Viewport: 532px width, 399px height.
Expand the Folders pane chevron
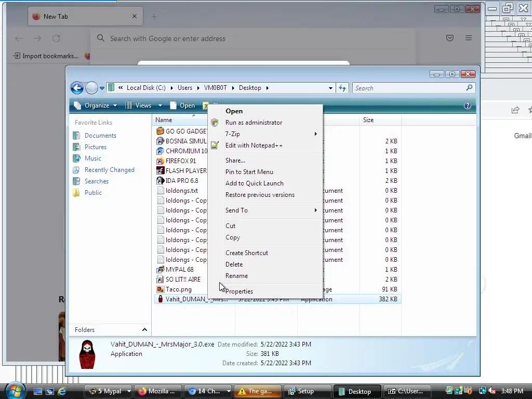pos(144,330)
